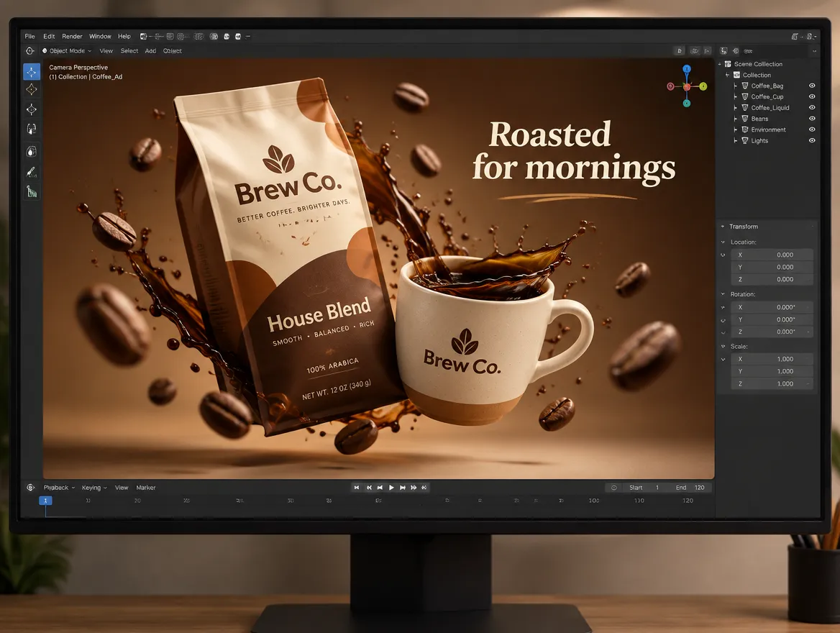Open the viewport editor type icon beside Object Mode
Screen dimensions: 840x633
tap(30, 51)
